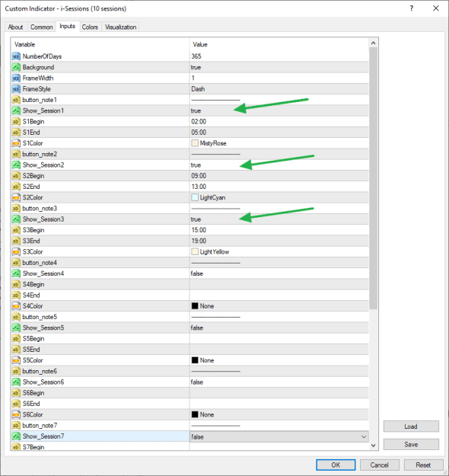This screenshot has height=476, width=449.
Task: Open the S2Color LightCyan color dropdown
Action: coord(279,197)
